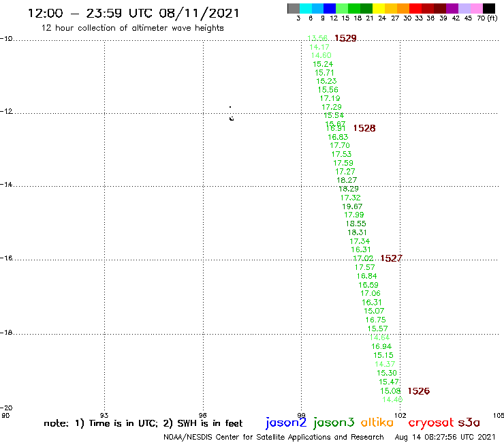Click the bright red legend swatch
Viewport: 504px width, 443px height.
pos(415,8)
